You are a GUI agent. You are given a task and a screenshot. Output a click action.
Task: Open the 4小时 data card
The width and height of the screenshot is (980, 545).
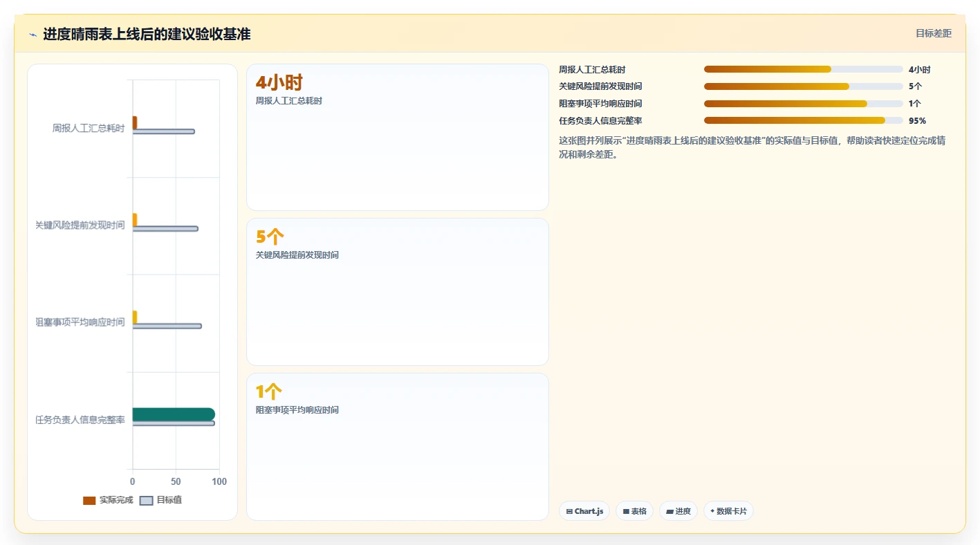click(398, 138)
